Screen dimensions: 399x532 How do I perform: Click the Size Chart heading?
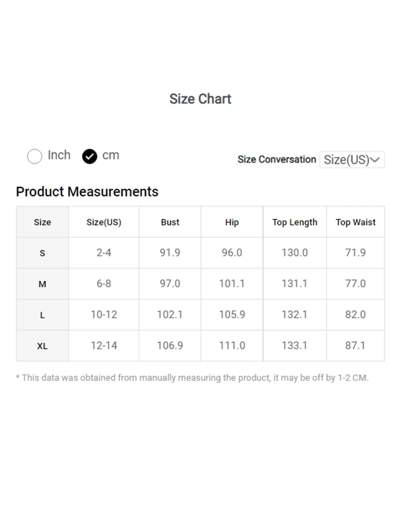(x=200, y=99)
